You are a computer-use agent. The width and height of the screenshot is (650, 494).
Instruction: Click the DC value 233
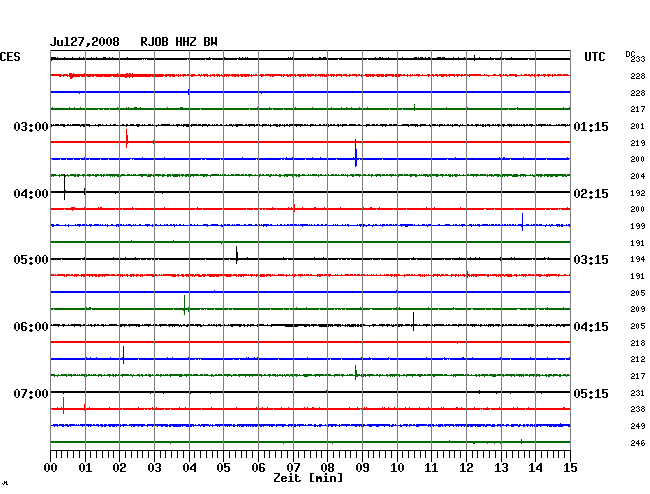[638, 59]
